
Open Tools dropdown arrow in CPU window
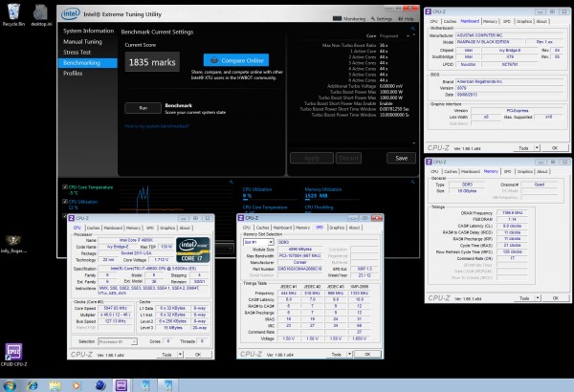(x=181, y=355)
